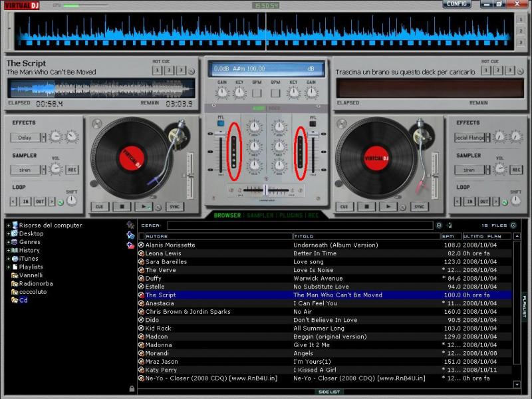Sort the list by the TITOLO column

pos(366,236)
